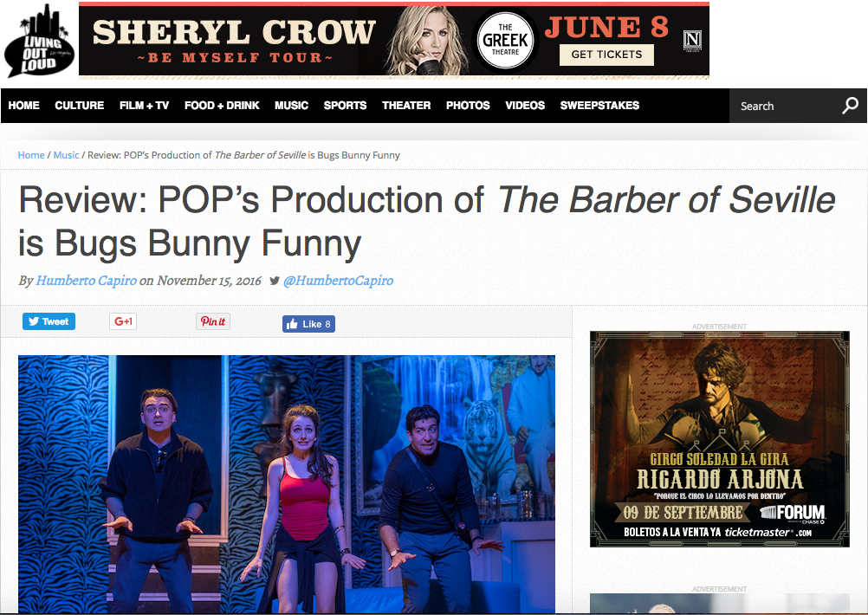Click the search magnifier icon
The width and height of the screenshot is (868, 615).
[850, 105]
